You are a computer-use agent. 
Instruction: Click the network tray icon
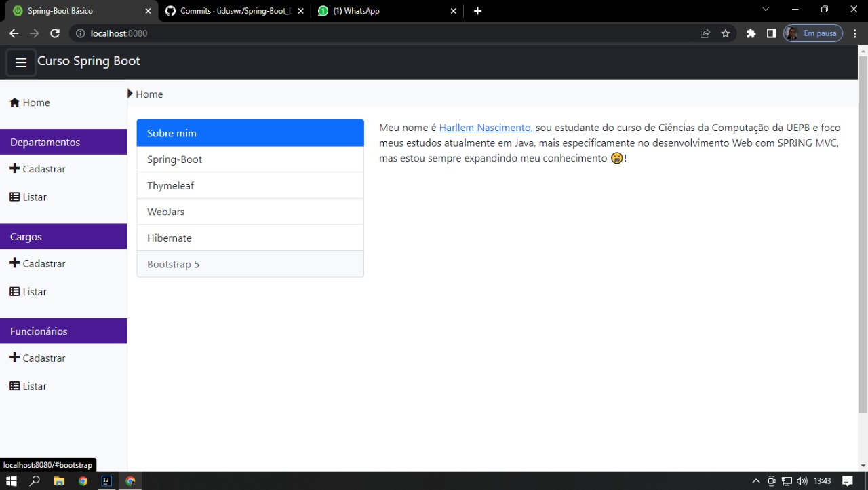(787, 481)
